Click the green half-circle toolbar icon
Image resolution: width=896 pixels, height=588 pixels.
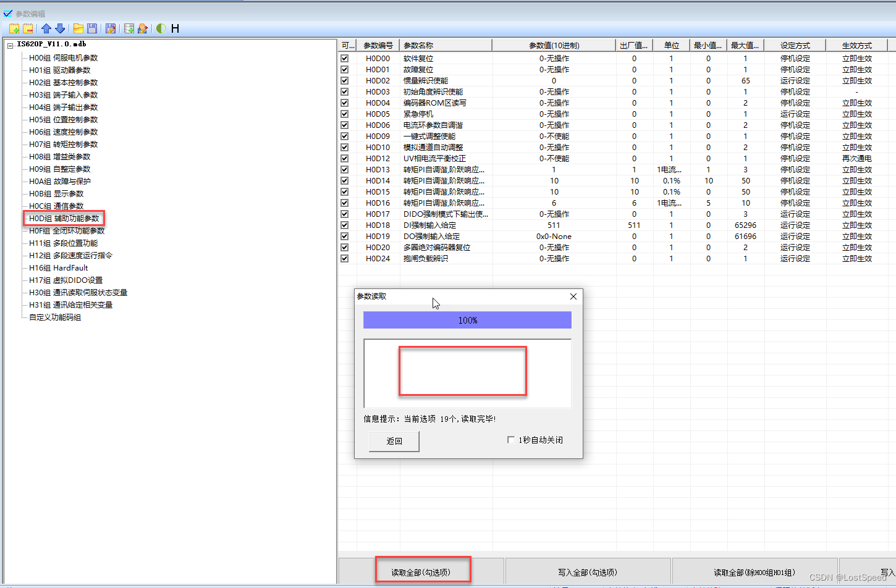pyautogui.click(x=161, y=28)
